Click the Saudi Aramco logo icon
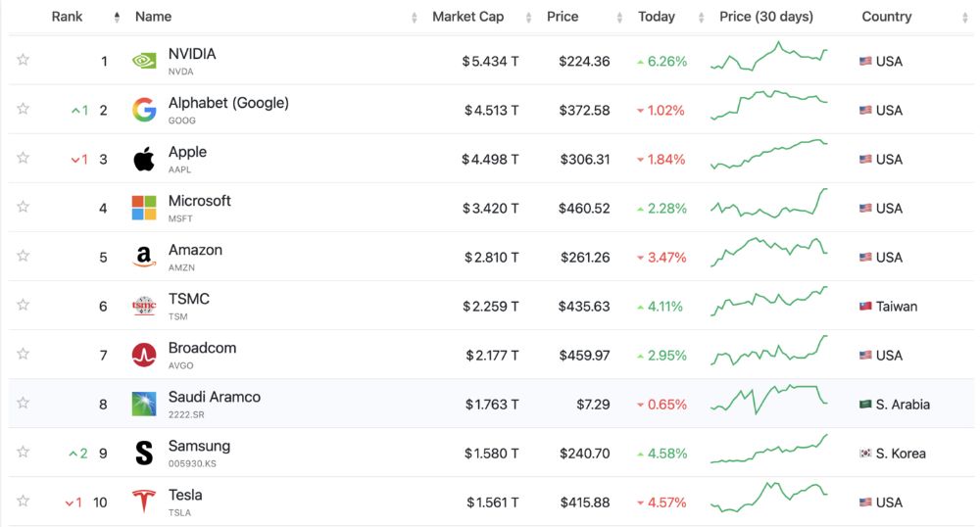980x527 pixels. click(144, 404)
